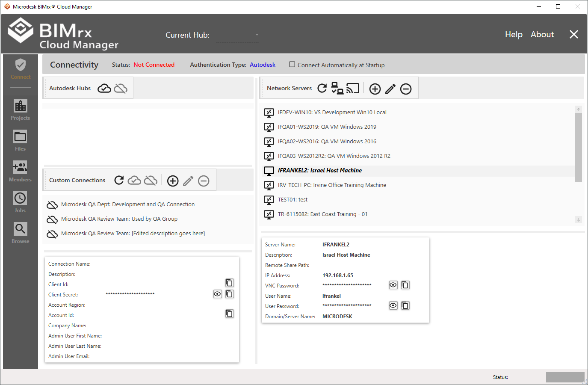Refresh the Network Servers list
This screenshot has height=385, width=588.
click(x=322, y=88)
